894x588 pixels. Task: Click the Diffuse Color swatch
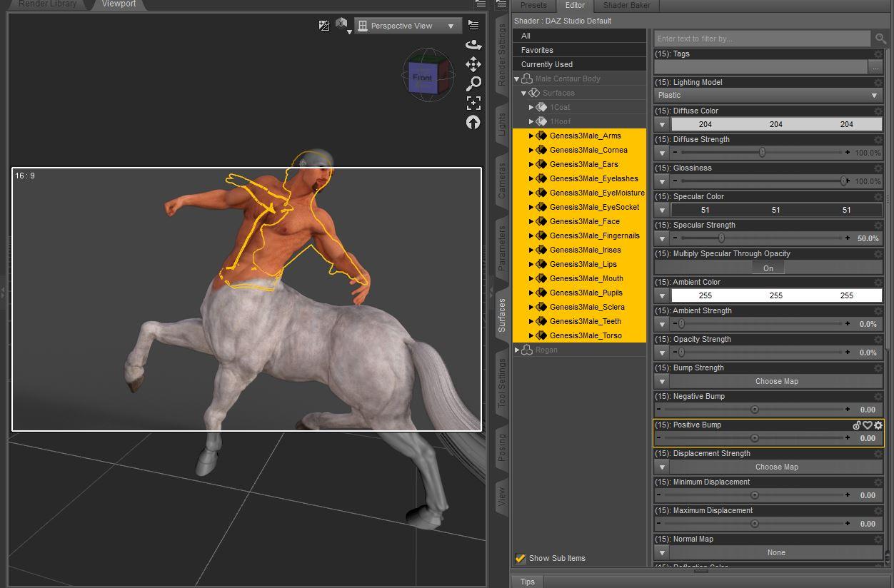(776, 124)
